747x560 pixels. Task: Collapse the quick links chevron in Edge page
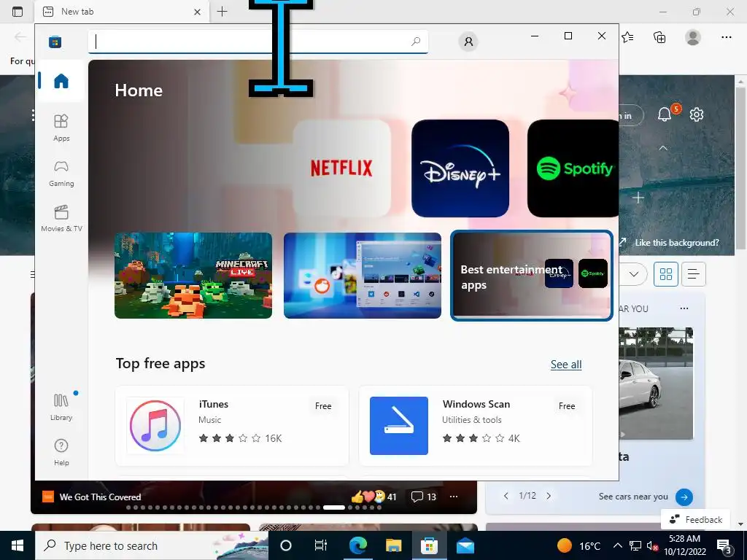662,148
